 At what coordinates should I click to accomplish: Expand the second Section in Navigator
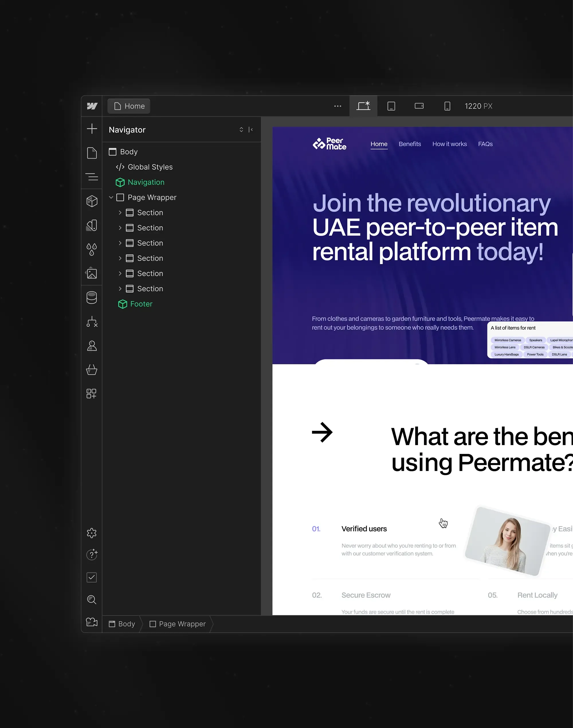pos(120,228)
